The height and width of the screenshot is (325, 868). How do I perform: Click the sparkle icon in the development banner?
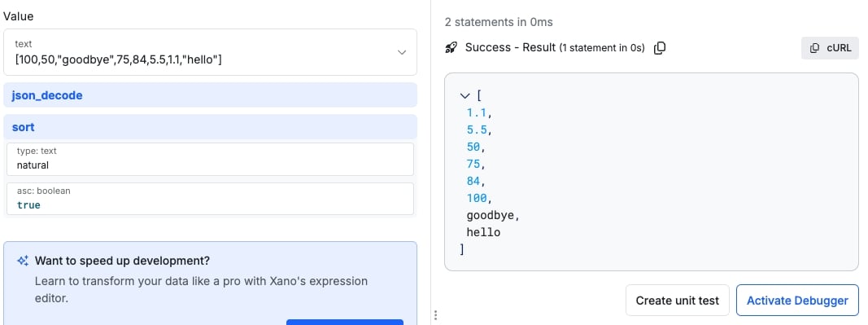23,261
